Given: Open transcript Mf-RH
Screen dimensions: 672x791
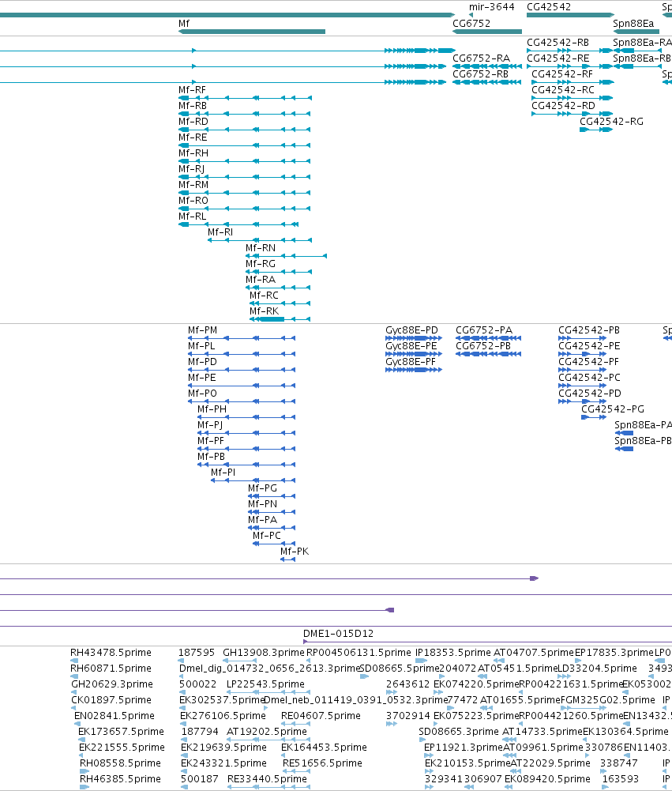Looking at the screenshot, I should [193, 153].
